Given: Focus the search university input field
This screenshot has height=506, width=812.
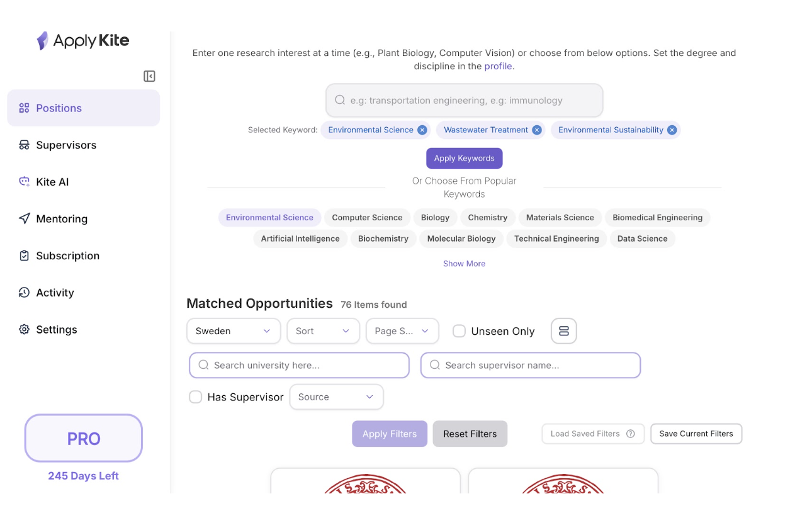Looking at the screenshot, I should 300,365.
